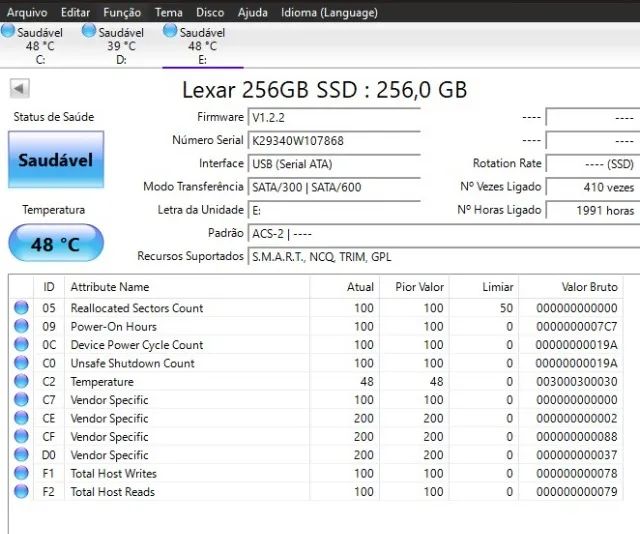640x534 pixels.
Task: Click the previous disk arrow button
Action: pyautogui.click(x=19, y=89)
